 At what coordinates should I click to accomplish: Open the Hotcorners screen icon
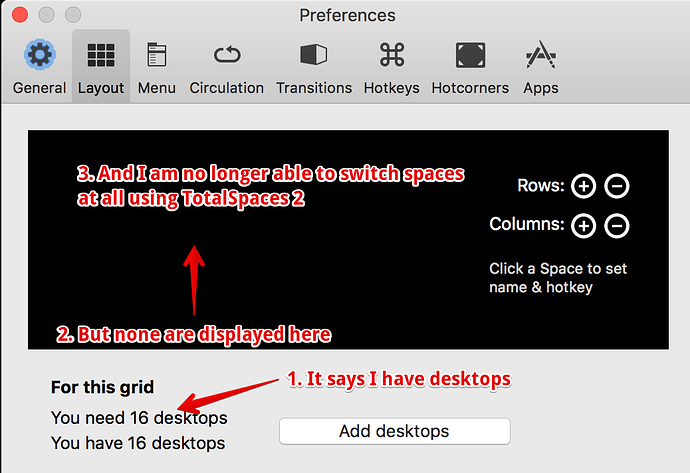tap(470, 55)
